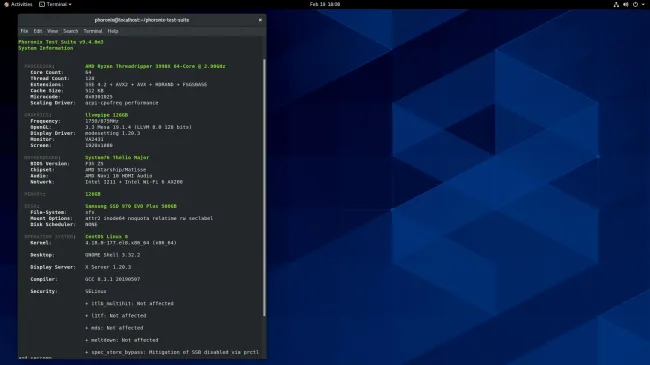Open the Terminal app menu in top bar
The image size is (650, 365).
click(x=55, y=4)
